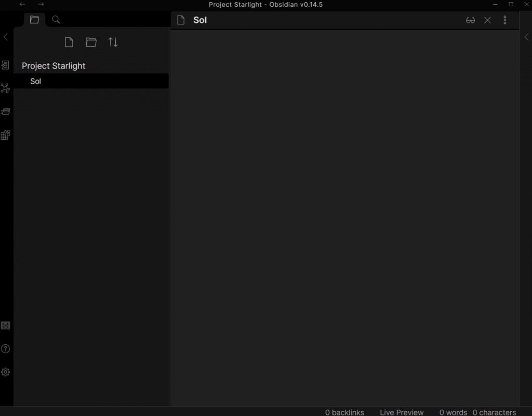Collapse the left sidebar
The height and width of the screenshot is (416, 532).
click(6, 37)
